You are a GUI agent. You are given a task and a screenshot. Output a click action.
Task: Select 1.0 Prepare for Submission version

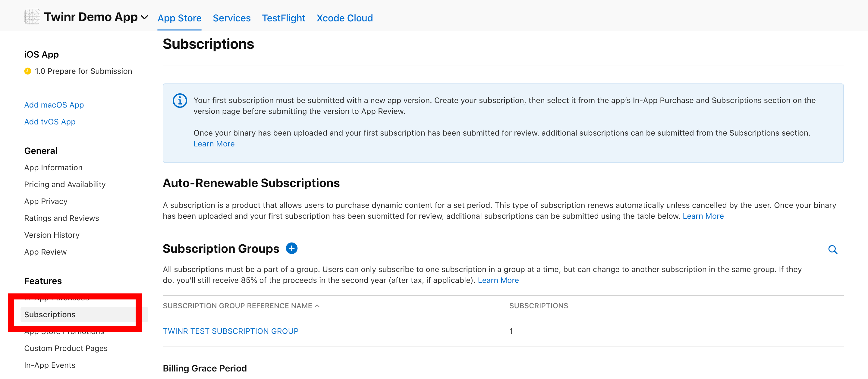pos(83,71)
